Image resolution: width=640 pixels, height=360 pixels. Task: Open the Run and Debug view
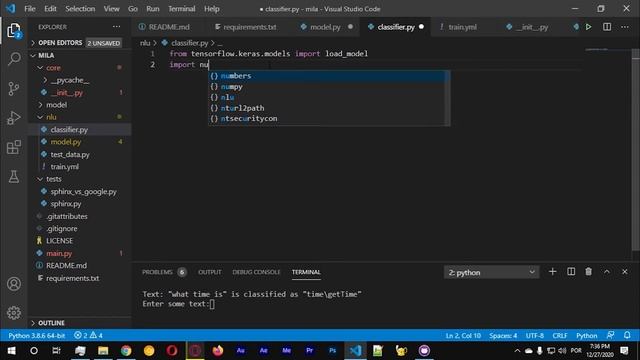pos(13,118)
